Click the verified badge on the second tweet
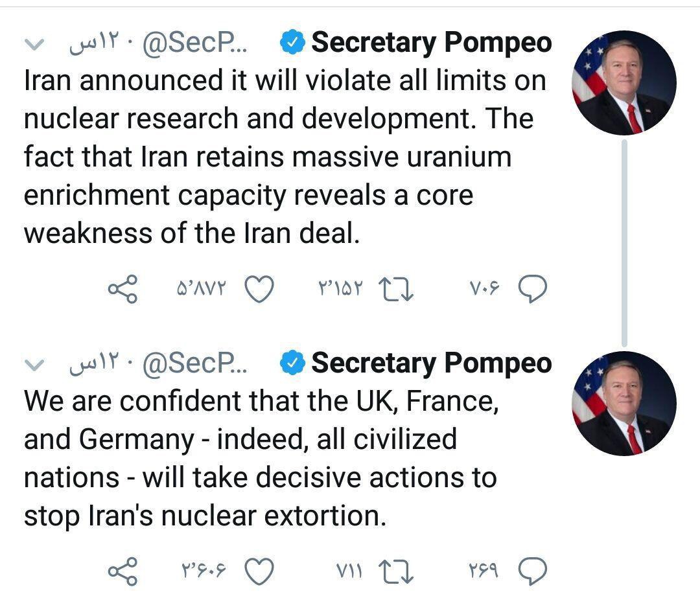 (x=293, y=364)
